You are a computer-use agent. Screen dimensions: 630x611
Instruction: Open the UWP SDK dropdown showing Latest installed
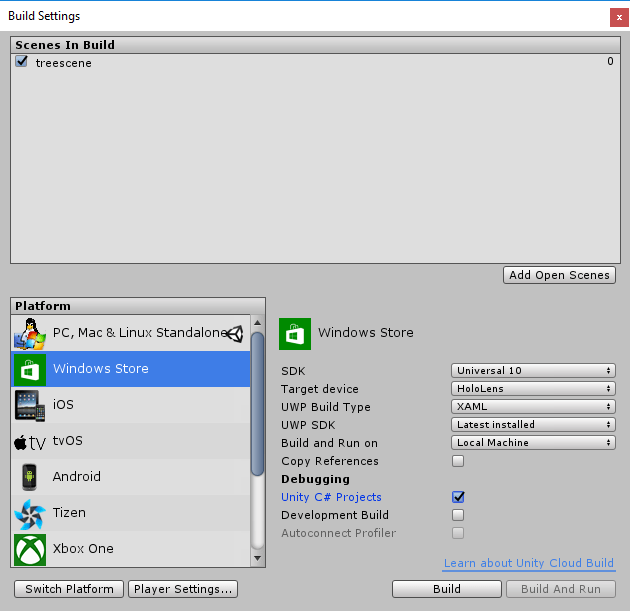[x=533, y=425]
